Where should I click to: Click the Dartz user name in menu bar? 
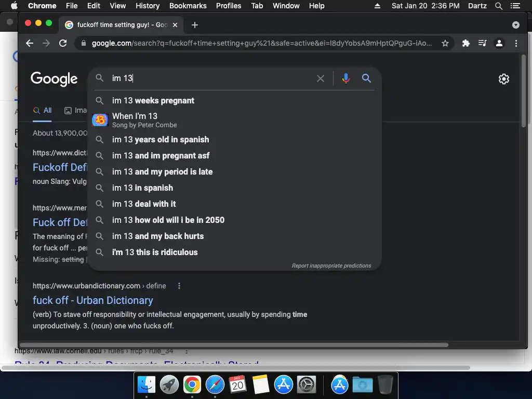477,6
